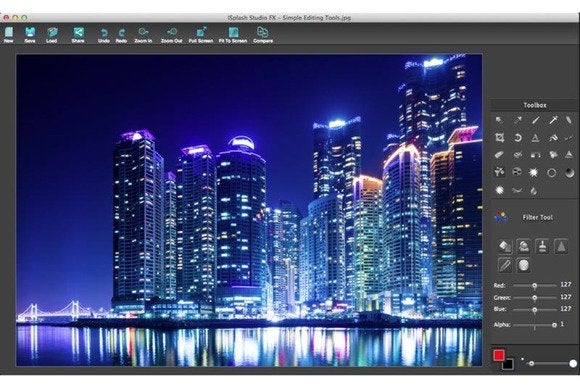Choose the Rotate tool in Toolbox
The image size is (580, 388).
517,138
